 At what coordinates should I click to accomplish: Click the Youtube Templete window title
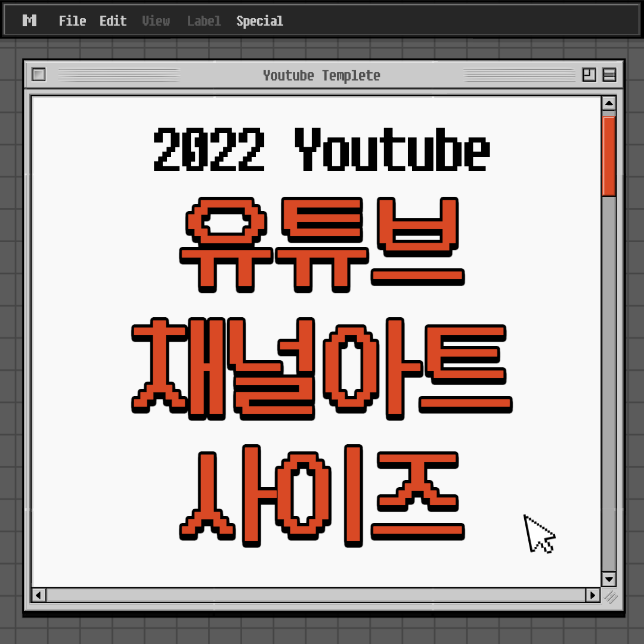[x=321, y=76]
